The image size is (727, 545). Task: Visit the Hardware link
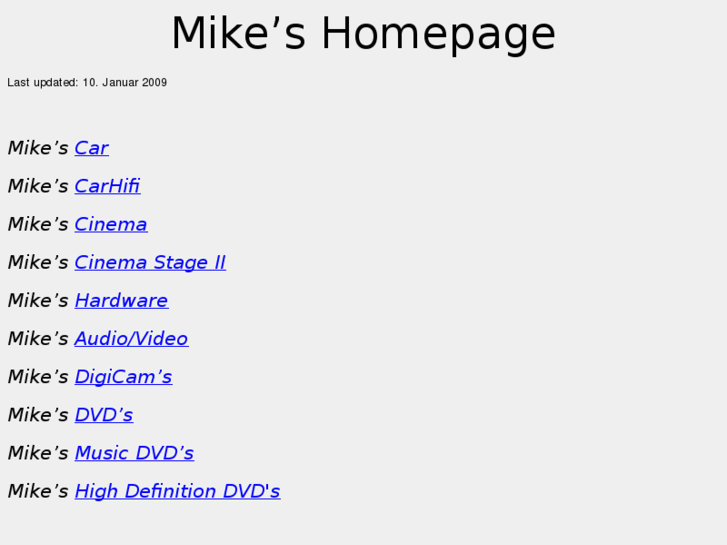coord(121,300)
